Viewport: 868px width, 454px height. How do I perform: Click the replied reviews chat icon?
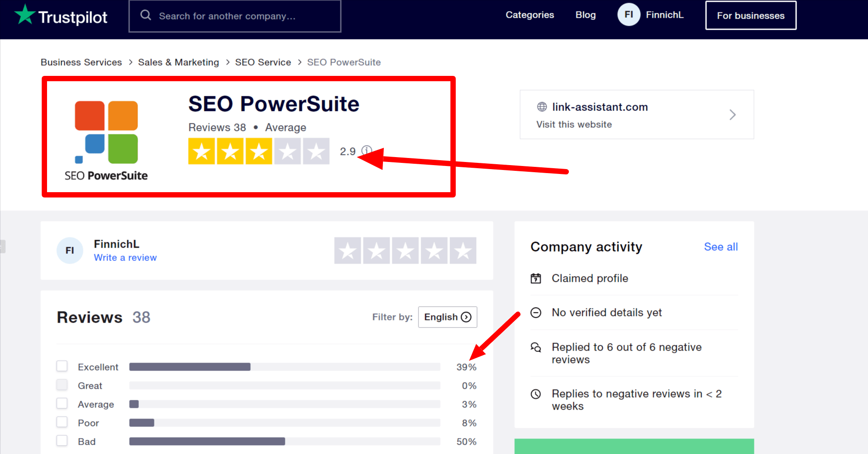[x=536, y=347]
